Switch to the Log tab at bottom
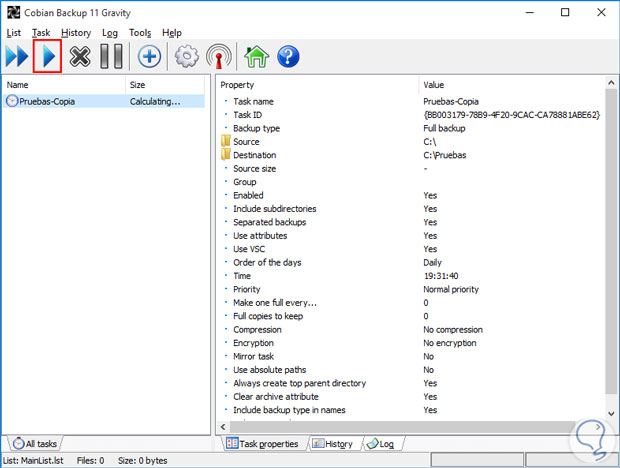Image resolution: width=620 pixels, height=468 pixels. coord(382,443)
